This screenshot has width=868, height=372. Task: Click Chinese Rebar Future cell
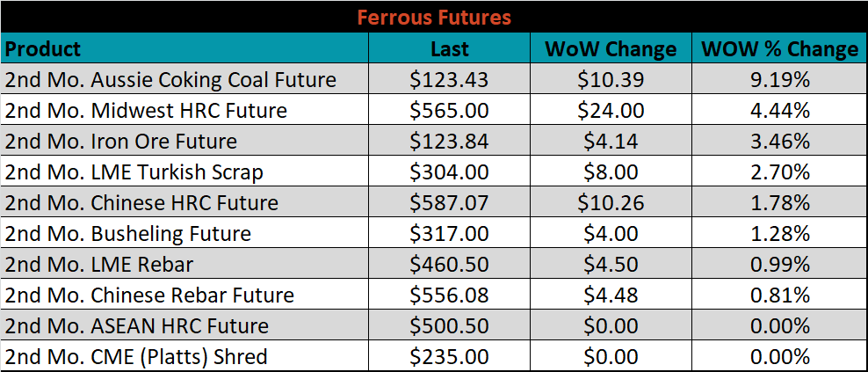[x=184, y=295]
